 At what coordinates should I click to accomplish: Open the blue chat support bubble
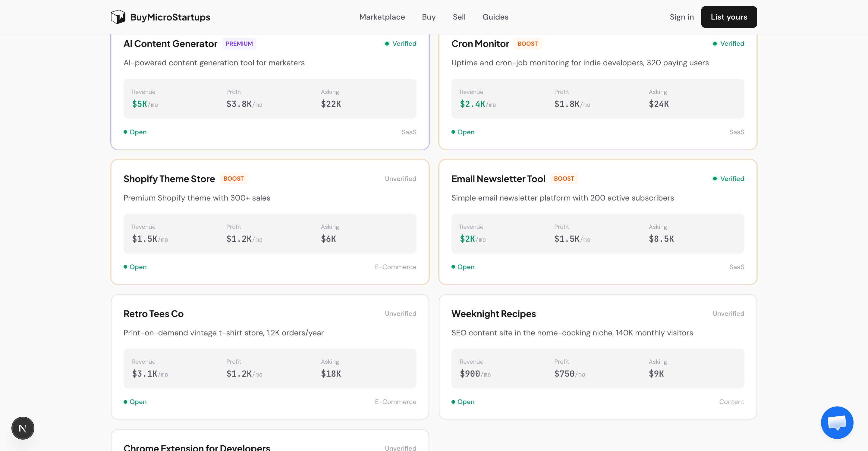[837, 422]
